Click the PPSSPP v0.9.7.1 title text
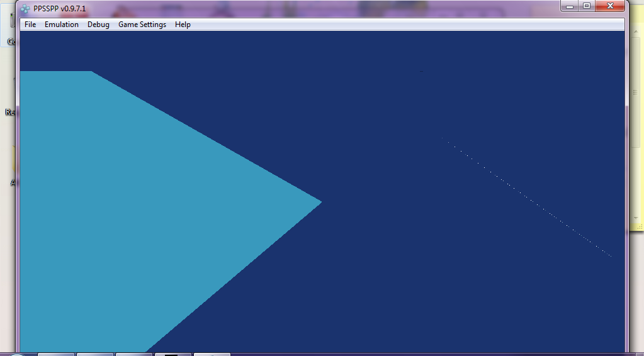 tap(59, 9)
